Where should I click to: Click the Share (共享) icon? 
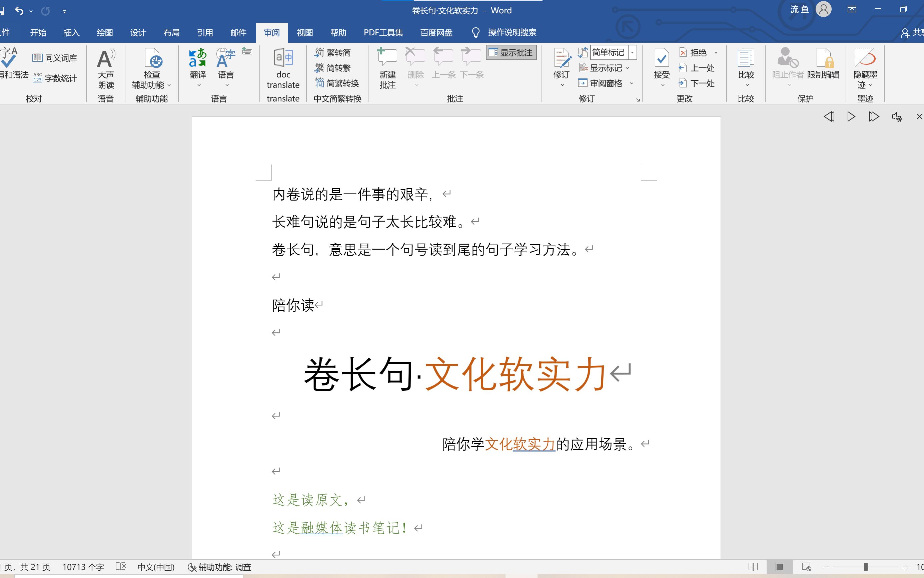912,33
